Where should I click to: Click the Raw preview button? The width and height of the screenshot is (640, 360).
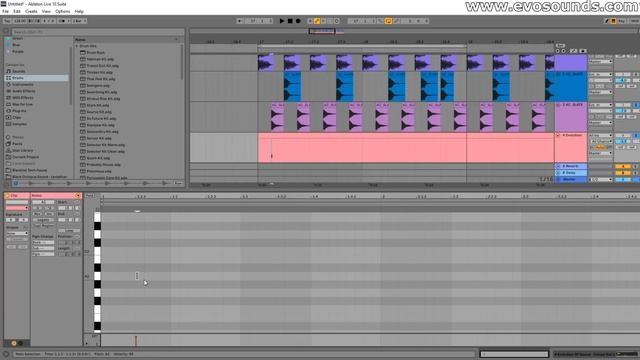[x=178, y=183]
